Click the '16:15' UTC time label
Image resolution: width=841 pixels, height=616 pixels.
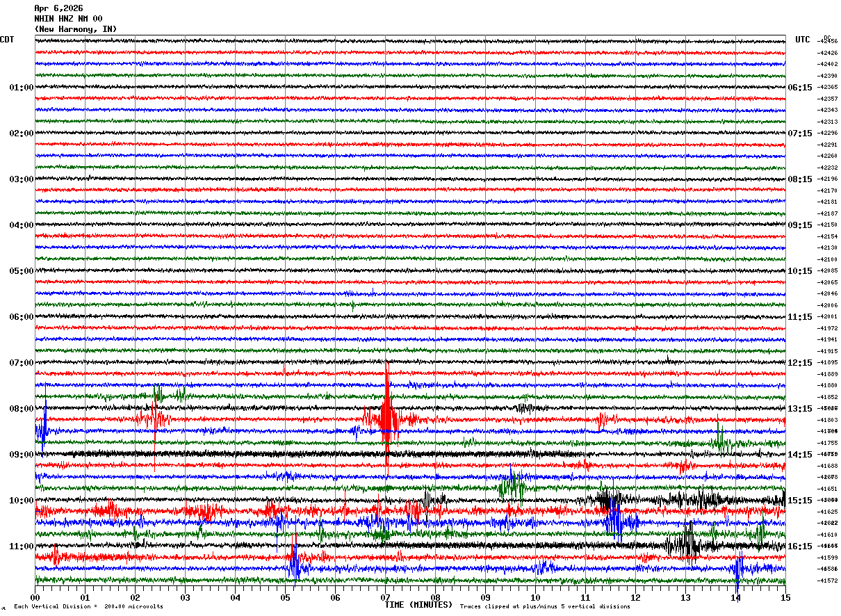tap(800, 546)
